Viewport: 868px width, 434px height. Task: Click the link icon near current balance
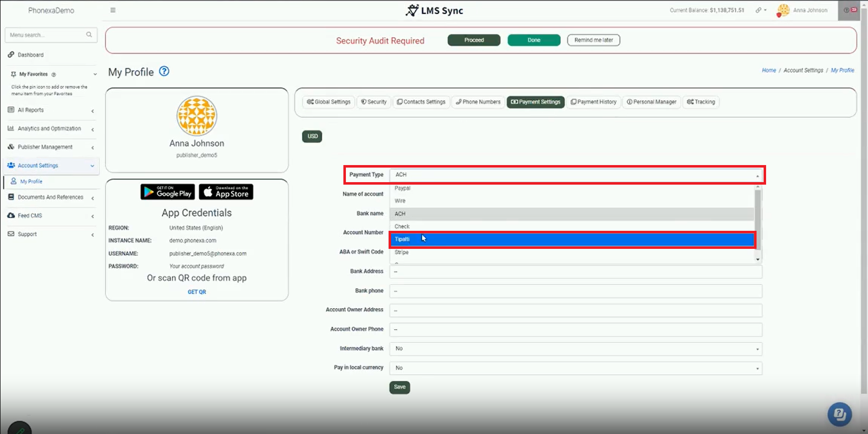759,10
